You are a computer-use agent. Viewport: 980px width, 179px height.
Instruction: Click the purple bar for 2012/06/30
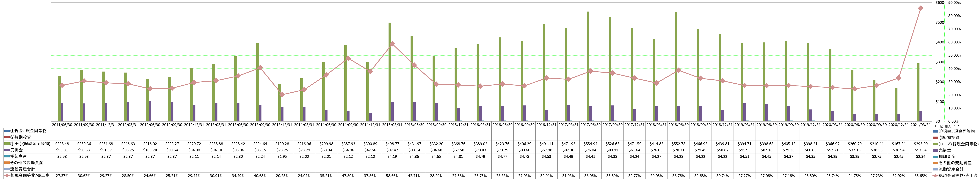150,111
